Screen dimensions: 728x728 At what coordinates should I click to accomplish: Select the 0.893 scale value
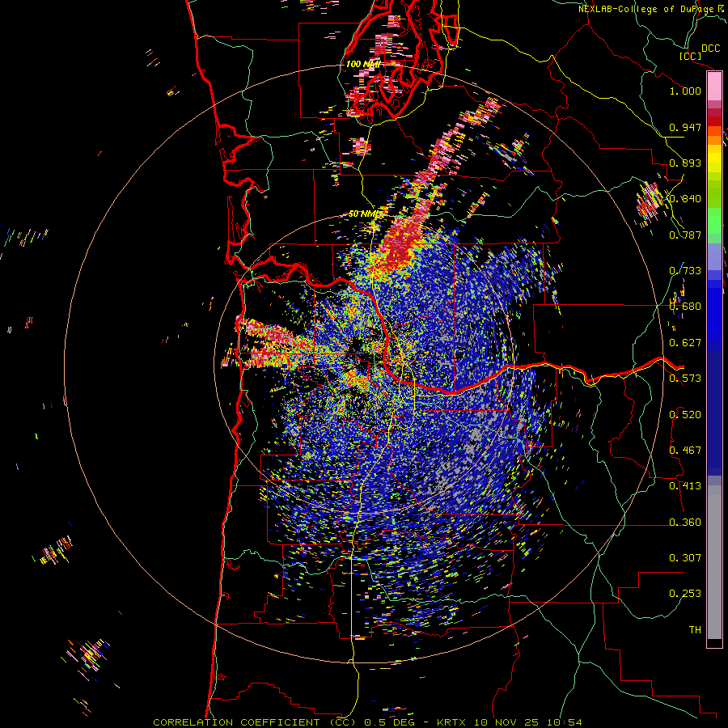(x=685, y=163)
